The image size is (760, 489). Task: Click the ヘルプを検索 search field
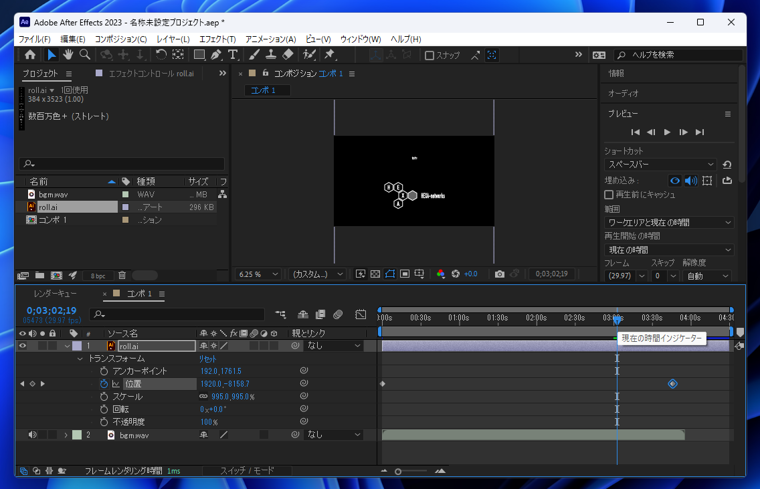[x=679, y=55]
